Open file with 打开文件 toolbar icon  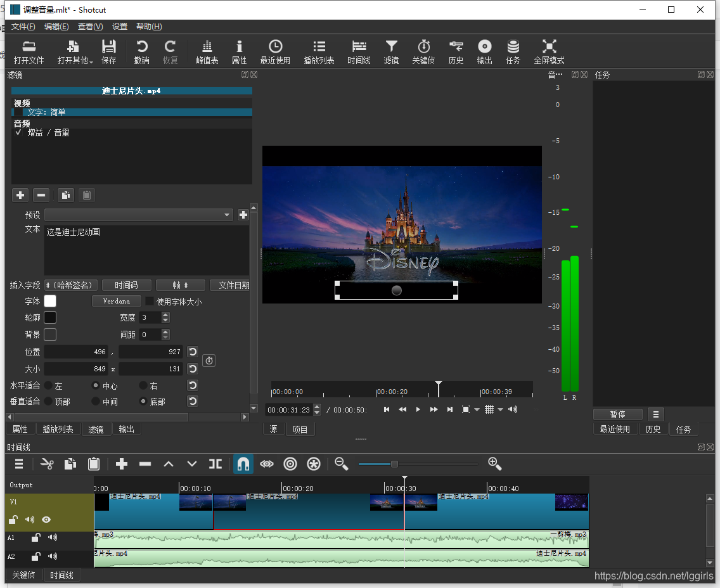pos(29,52)
